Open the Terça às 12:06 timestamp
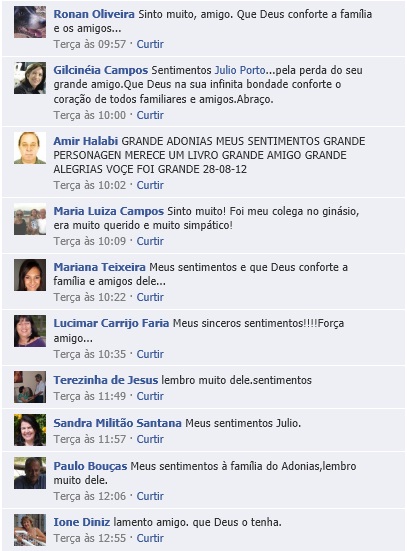 point(90,496)
